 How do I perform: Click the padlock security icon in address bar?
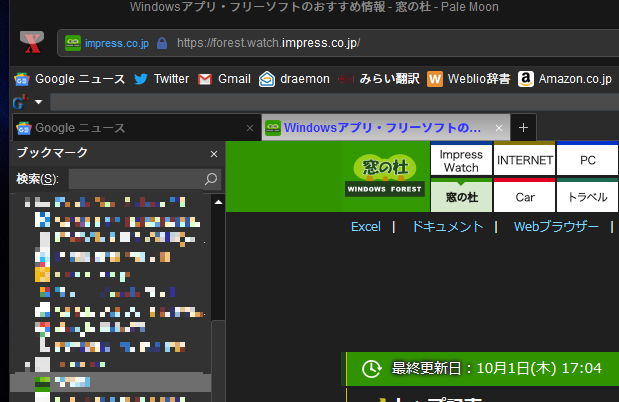click(x=162, y=43)
